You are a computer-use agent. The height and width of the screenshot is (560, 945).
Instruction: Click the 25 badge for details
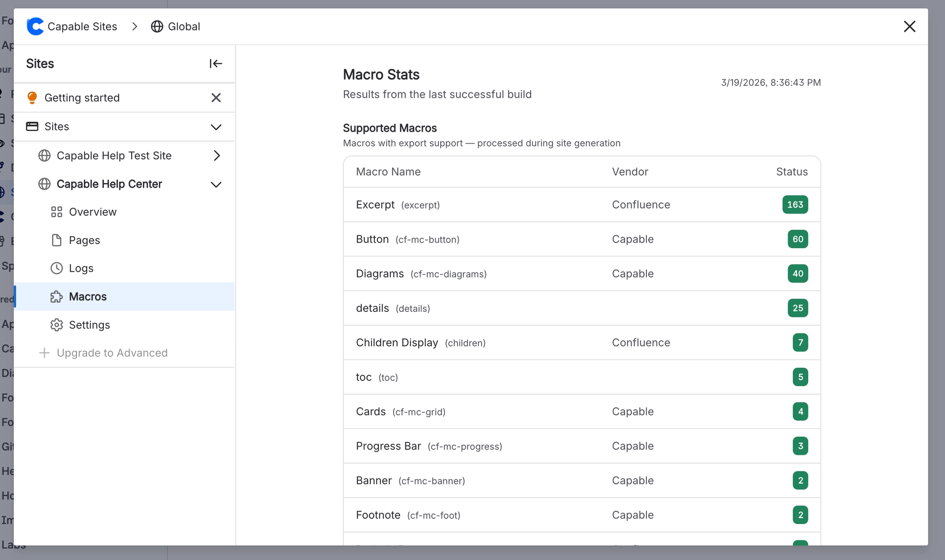[x=798, y=308]
